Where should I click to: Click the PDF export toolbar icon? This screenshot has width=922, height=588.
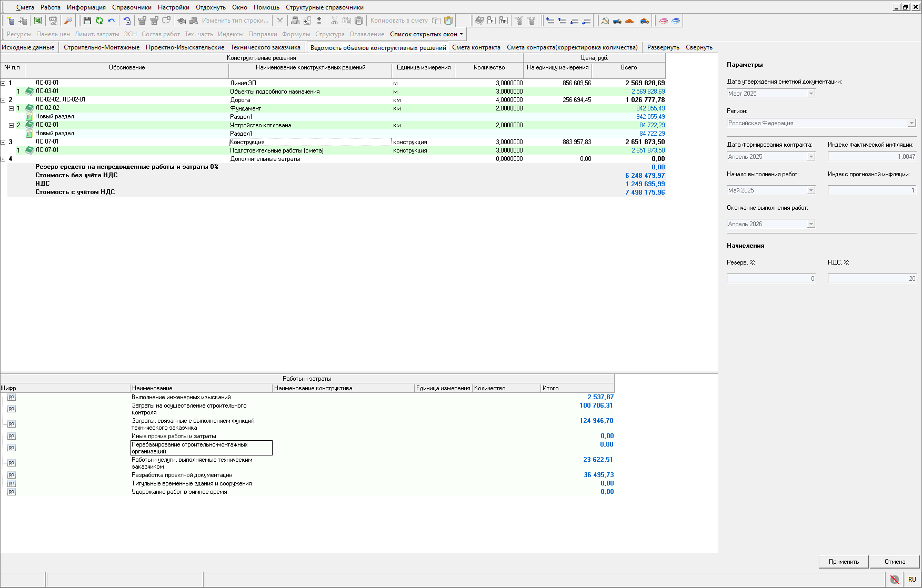point(53,21)
